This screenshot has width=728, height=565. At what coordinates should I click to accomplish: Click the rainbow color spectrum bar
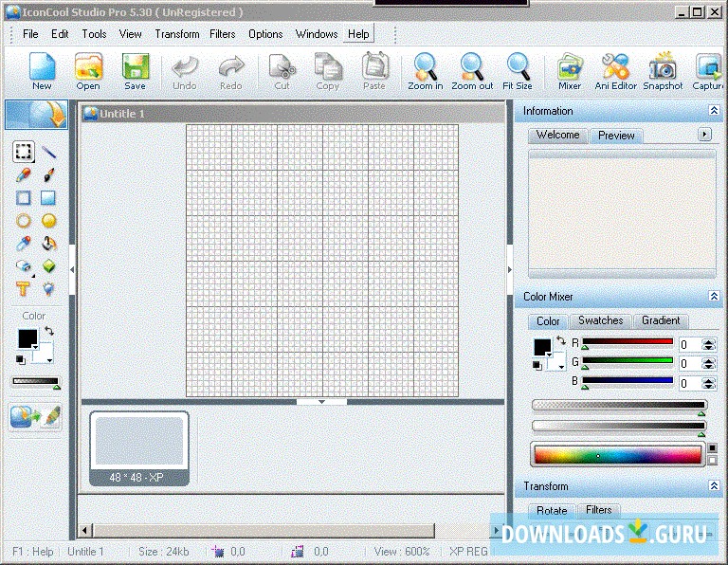tap(617, 455)
